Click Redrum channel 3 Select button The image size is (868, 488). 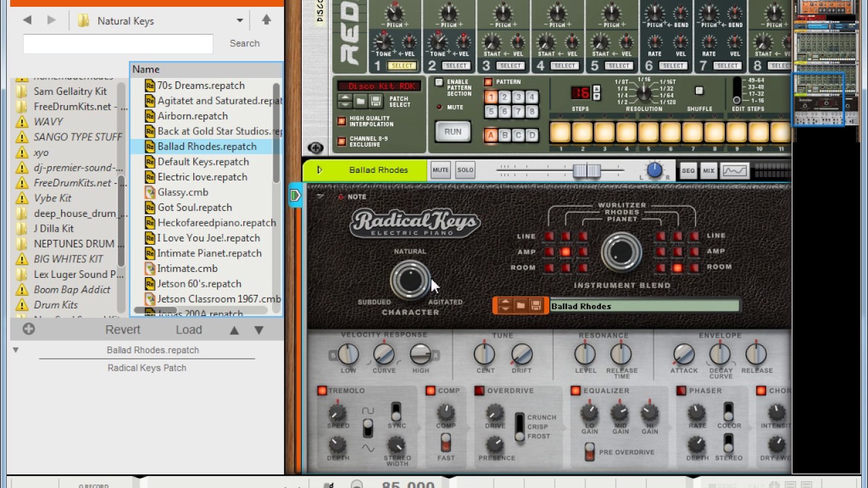(510, 66)
